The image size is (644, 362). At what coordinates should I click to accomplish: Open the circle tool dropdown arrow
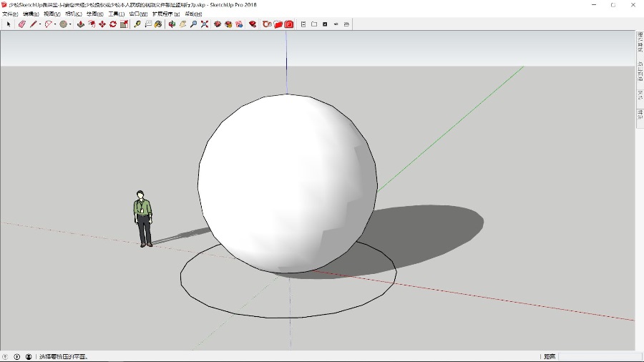coord(70,24)
